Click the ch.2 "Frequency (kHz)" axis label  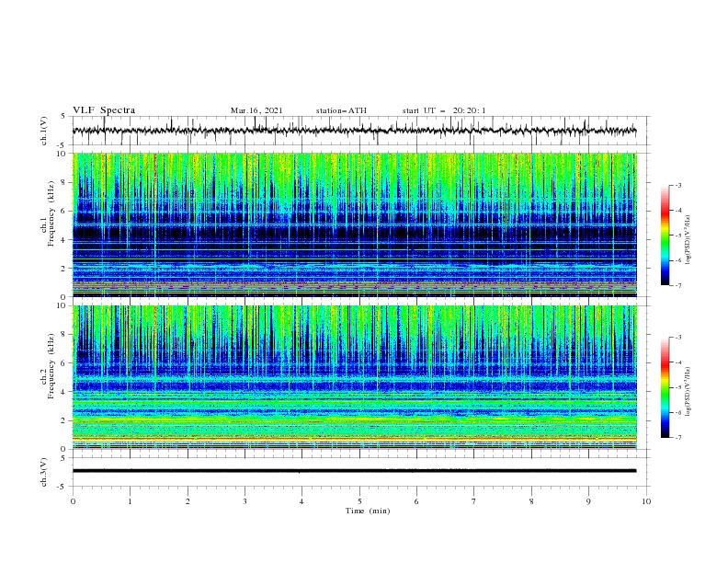51,366
